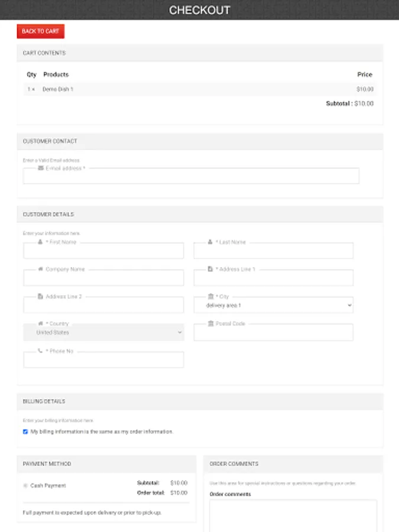Click the person icon next to First Name
The image size is (399, 532).
(x=40, y=242)
